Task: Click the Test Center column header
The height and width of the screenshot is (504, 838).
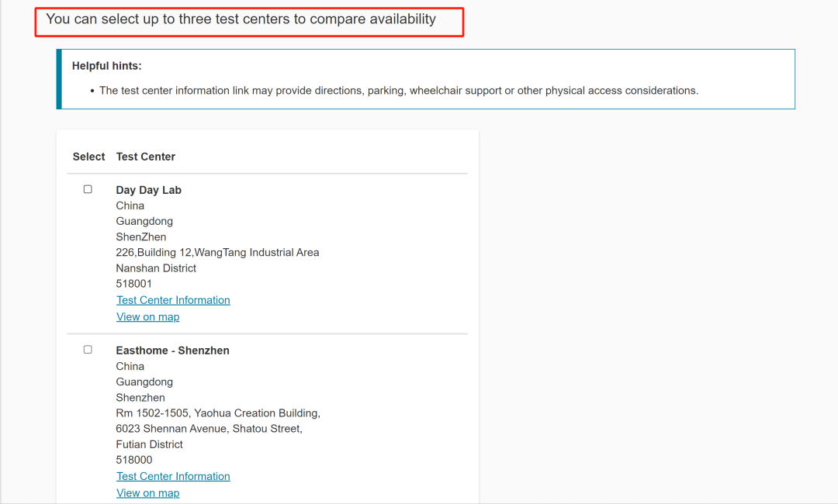Action: point(146,157)
